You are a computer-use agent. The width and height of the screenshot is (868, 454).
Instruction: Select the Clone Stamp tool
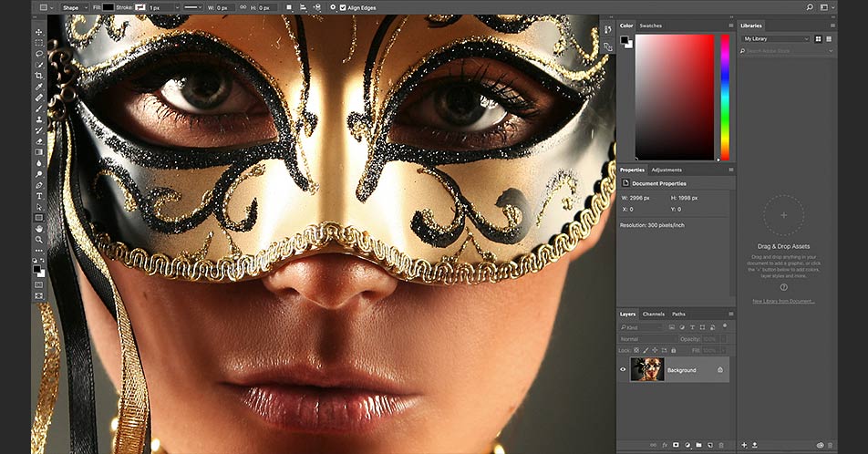[x=38, y=119]
